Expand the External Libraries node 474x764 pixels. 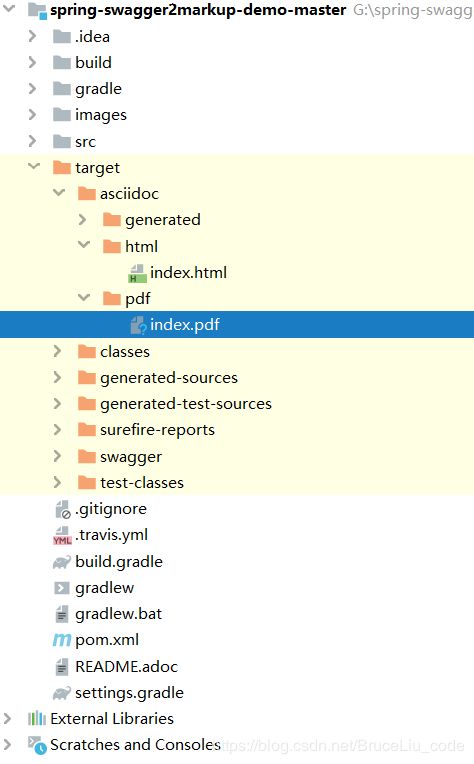(x=7, y=718)
